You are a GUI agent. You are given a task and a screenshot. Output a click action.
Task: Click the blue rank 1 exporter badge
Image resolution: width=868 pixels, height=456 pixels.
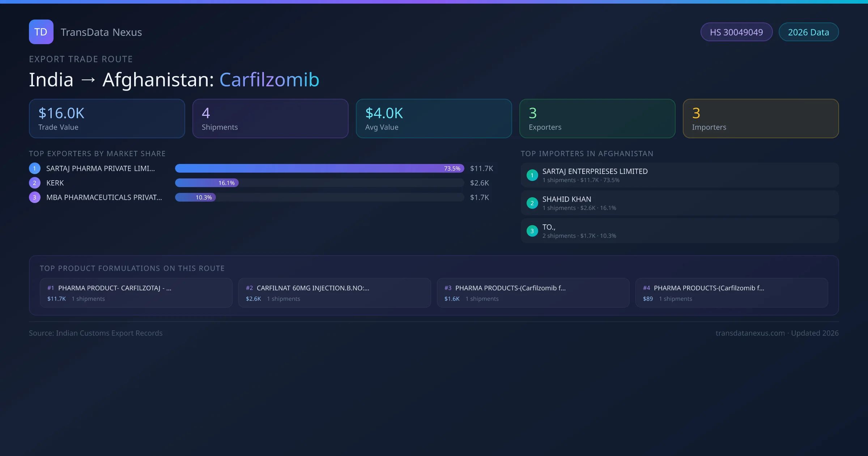click(x=35, y=168)
